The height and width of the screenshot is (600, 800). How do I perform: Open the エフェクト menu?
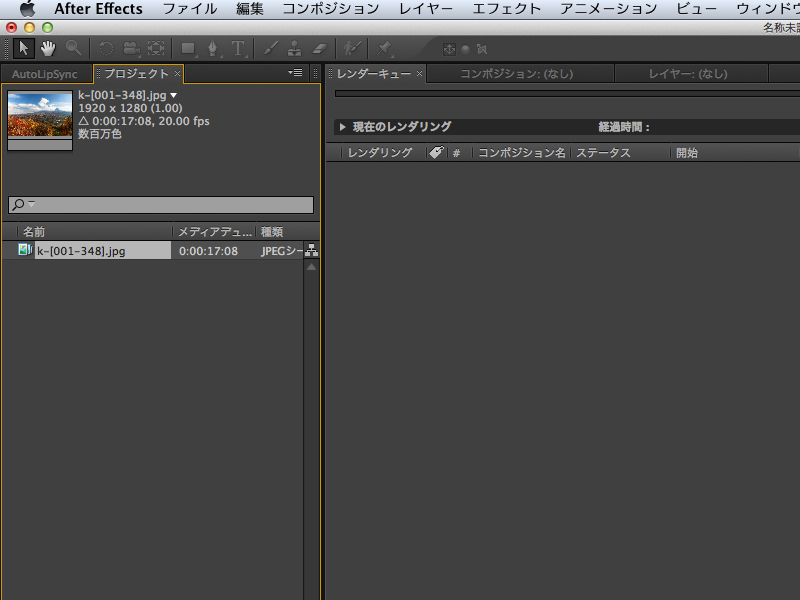[506, 9]
